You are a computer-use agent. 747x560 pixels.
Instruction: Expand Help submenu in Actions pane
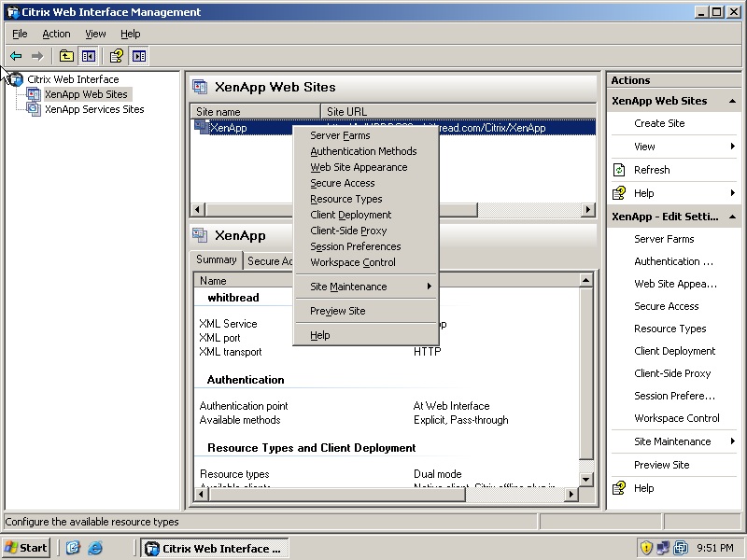click(x=733, y=193)
